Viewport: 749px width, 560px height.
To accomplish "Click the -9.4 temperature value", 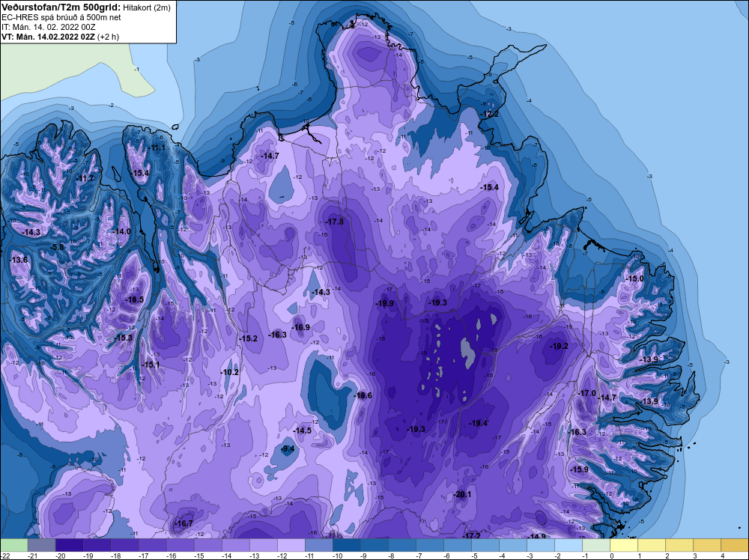I will click(x=288, y=448).
